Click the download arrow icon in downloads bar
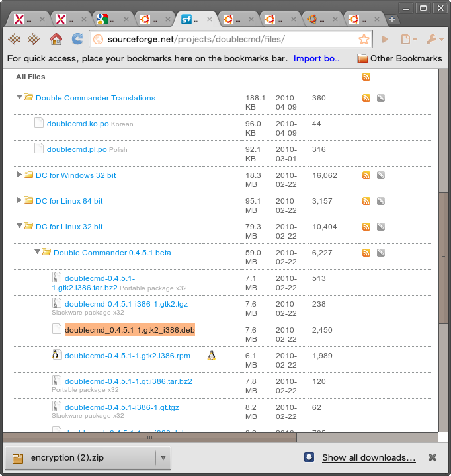The width and height of the screenshot is (451, 476). [309, 457]
